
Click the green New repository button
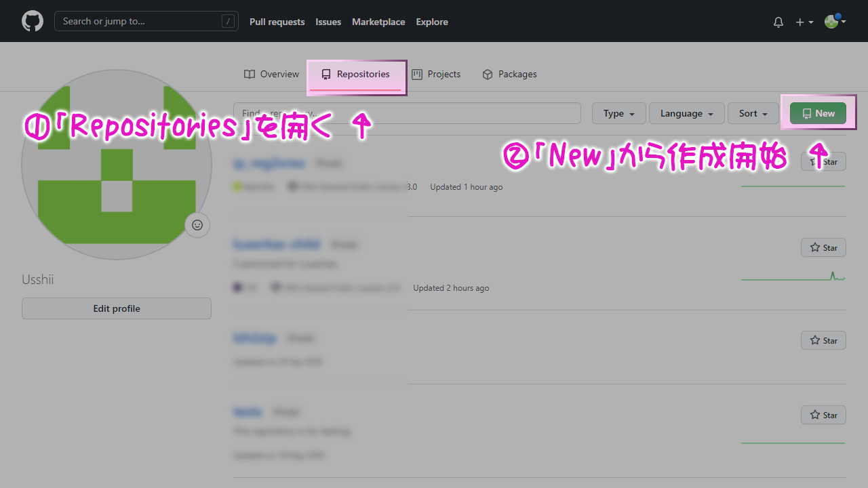818,113
